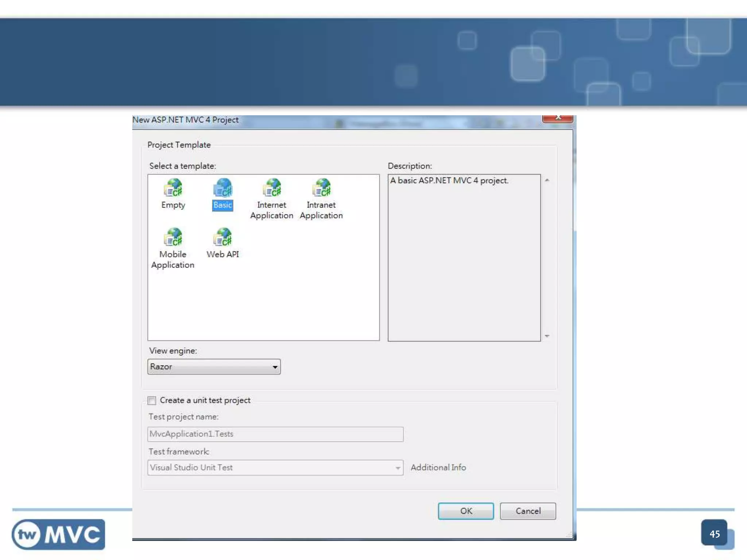Click the 'Test framework:' label

[x=179, y=452]
